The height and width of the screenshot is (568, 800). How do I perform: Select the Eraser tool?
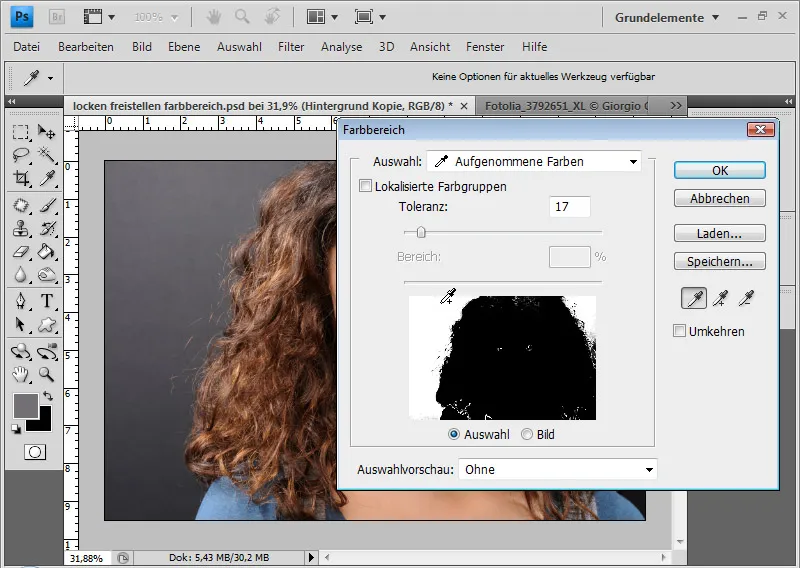click(20, 252)
